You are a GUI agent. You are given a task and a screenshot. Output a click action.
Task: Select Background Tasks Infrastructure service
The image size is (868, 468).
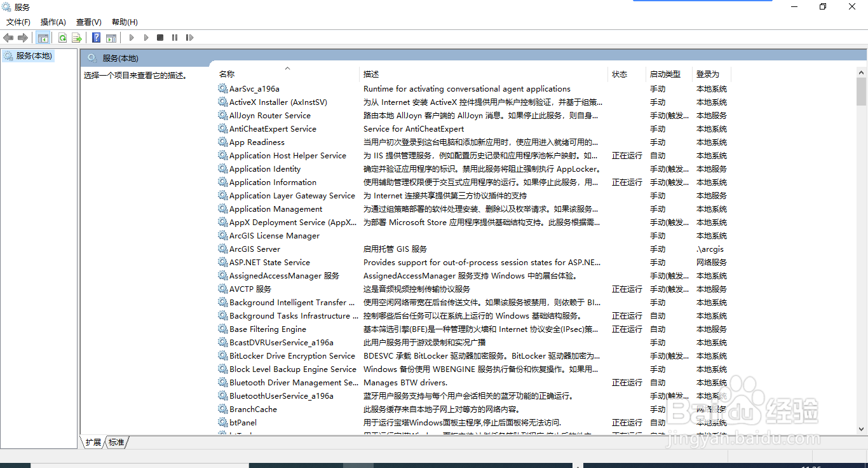click(x=293, y=316)
